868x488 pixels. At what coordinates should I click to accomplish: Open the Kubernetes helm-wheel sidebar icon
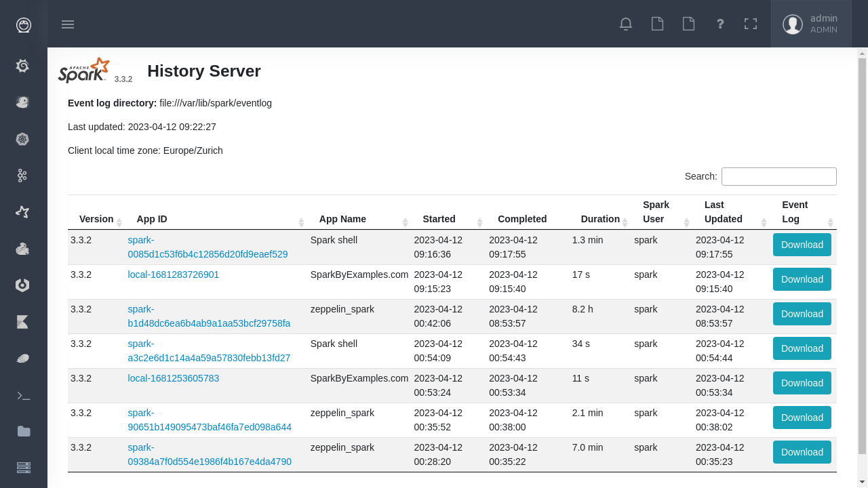click(22, 139)
